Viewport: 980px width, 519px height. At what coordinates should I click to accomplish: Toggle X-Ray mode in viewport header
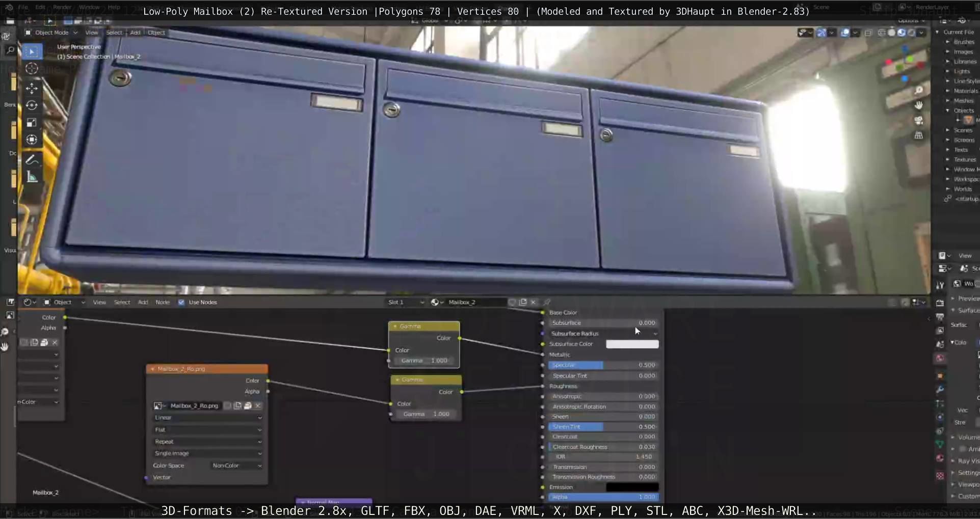868,33
